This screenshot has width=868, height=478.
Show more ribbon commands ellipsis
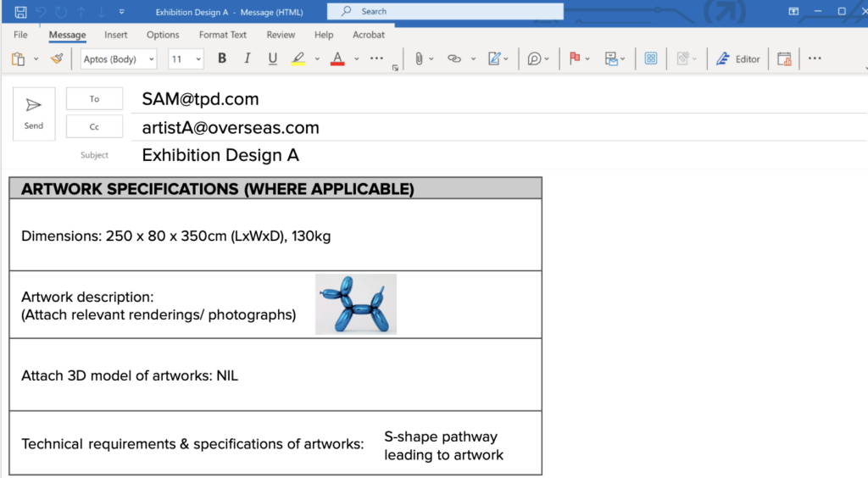point(815,58)
